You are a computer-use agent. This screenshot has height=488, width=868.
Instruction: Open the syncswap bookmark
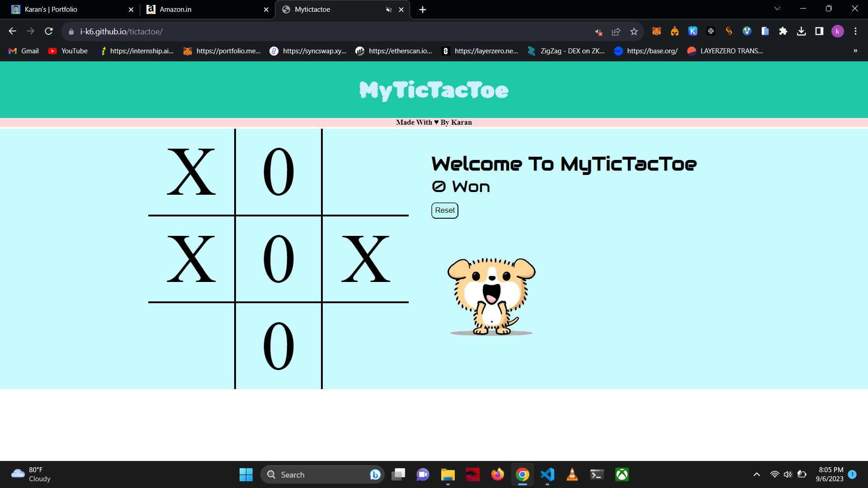308,51
